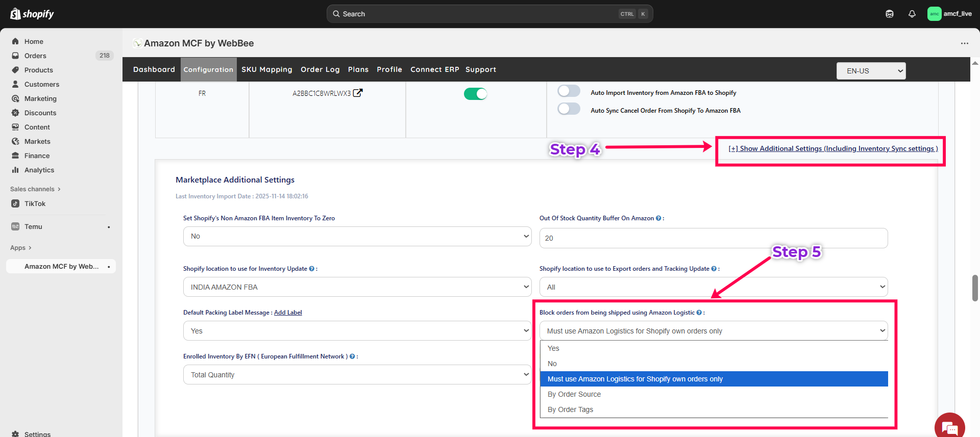
Task: Open external link icon beside A2BBC1C8WRLWX3
Action: tap(358, 93)
